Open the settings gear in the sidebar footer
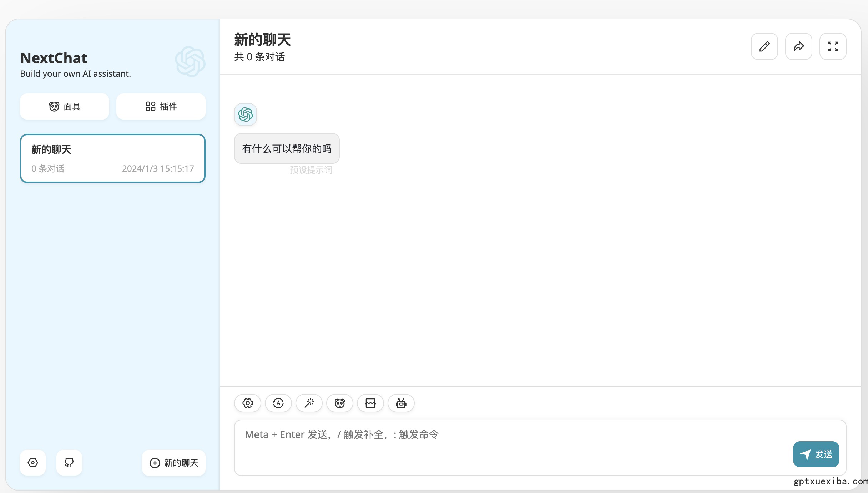The image size is (868, 493). tap(32, 463)
